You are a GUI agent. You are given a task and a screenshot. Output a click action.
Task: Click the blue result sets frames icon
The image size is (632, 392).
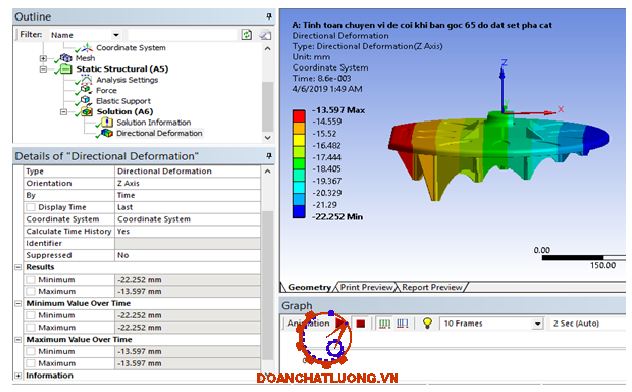pyautogui.click(x=403, y=324)
